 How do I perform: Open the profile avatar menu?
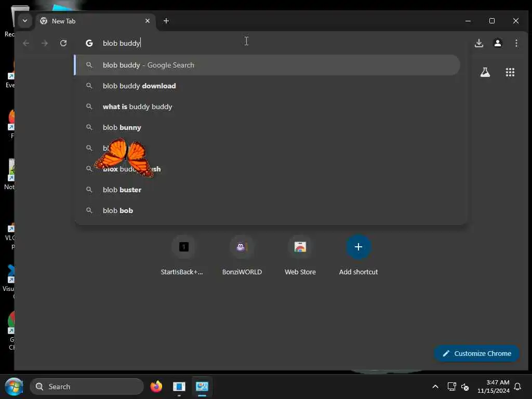pos(497,43)
